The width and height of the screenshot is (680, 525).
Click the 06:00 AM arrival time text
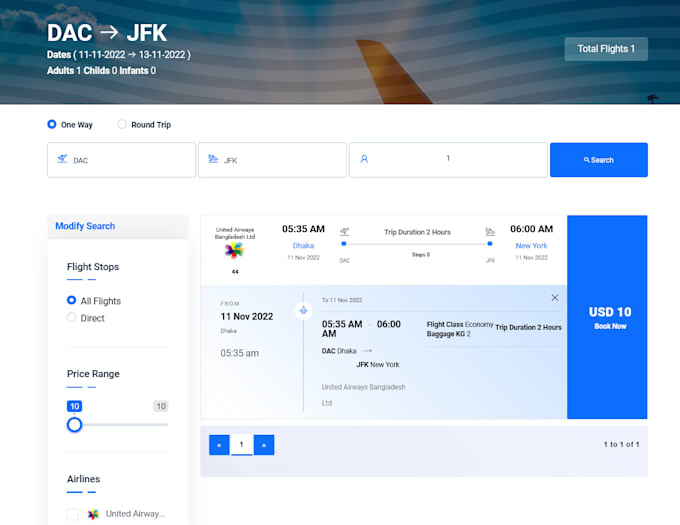tap(531, 229)
